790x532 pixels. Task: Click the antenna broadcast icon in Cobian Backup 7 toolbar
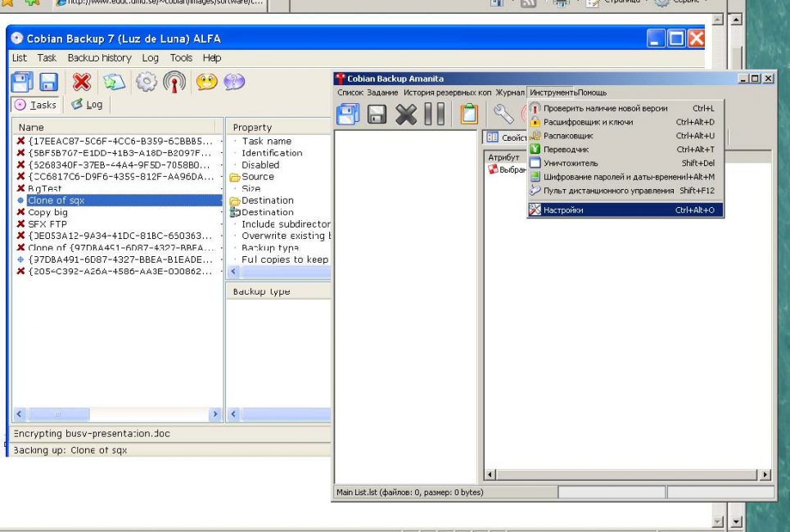pyautogui.click(x=174, y=82)
